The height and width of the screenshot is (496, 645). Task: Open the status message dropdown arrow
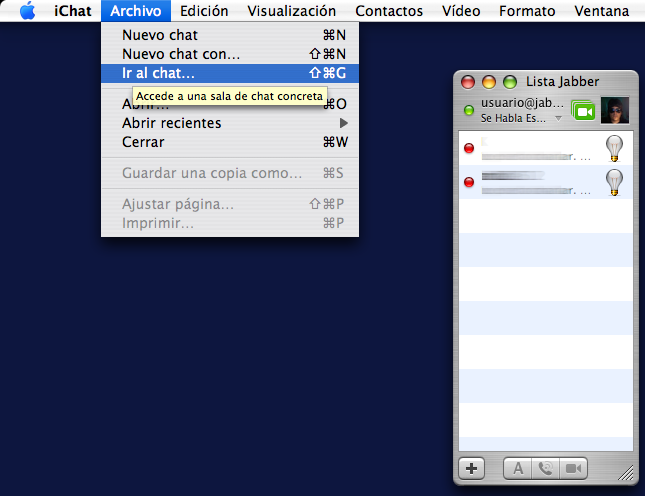point(558,118)
